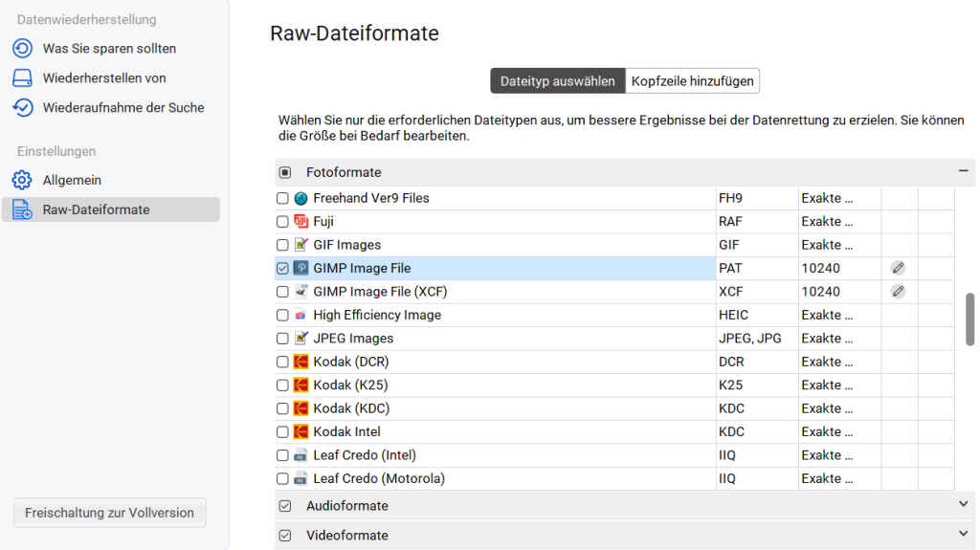
Task: Click Freischaltung zur Vollversion button
Action: 109,513
